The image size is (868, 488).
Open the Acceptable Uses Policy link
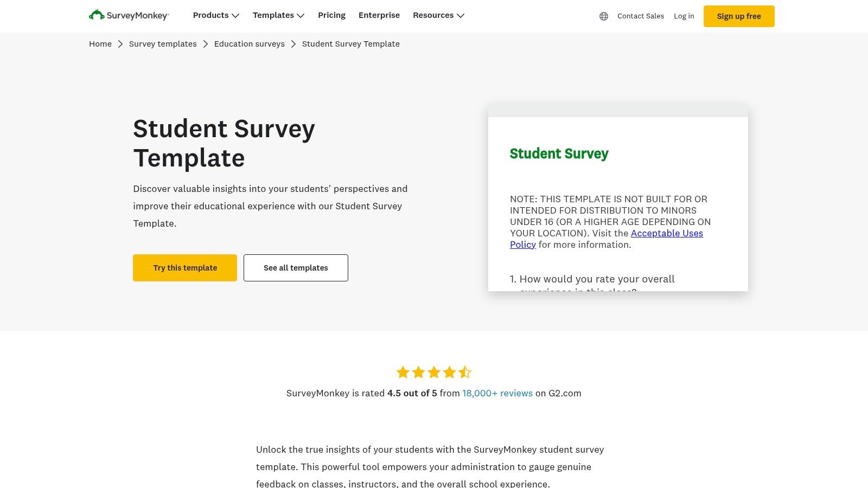click(667, 233)
